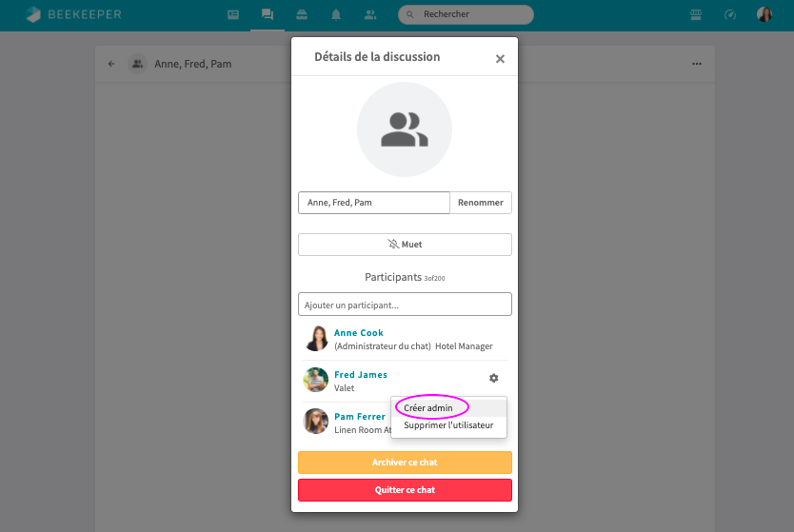Open the news feed icon in navbar
Viewport: 794px width, 532px height.
click(x=233, y=14)
